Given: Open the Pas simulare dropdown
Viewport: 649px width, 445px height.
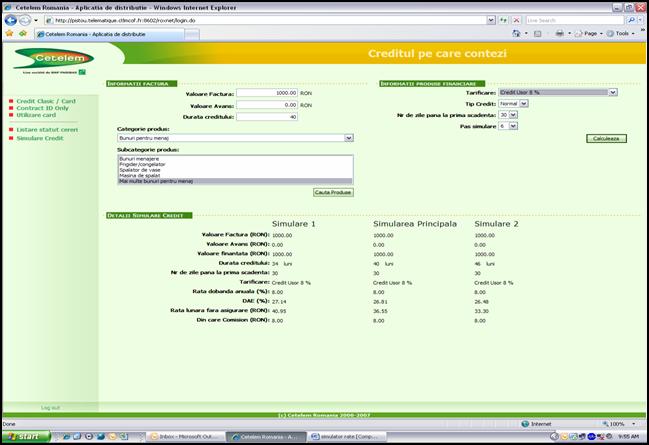Looking at the screenshot, I should point(513,126).
